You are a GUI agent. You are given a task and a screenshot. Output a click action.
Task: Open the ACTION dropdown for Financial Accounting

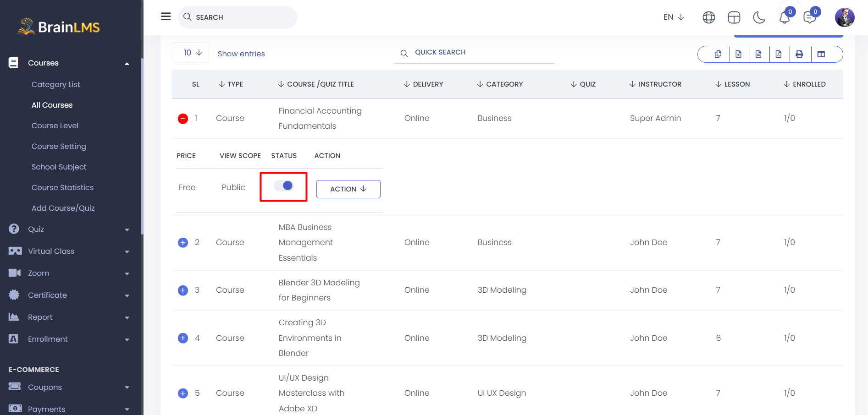tap(348, 189)
